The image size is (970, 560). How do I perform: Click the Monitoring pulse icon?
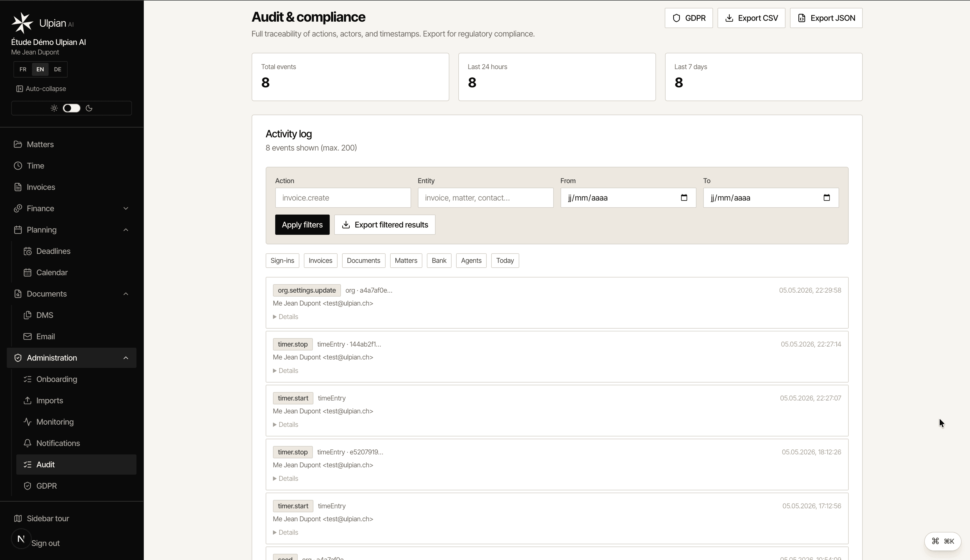(x=27, y=422)
